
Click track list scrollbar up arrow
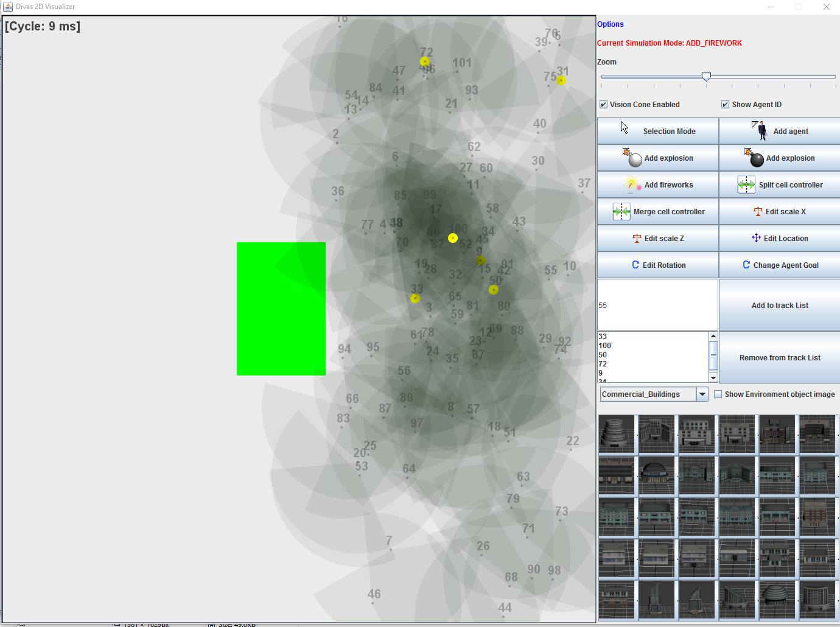(x=713, y=337)
